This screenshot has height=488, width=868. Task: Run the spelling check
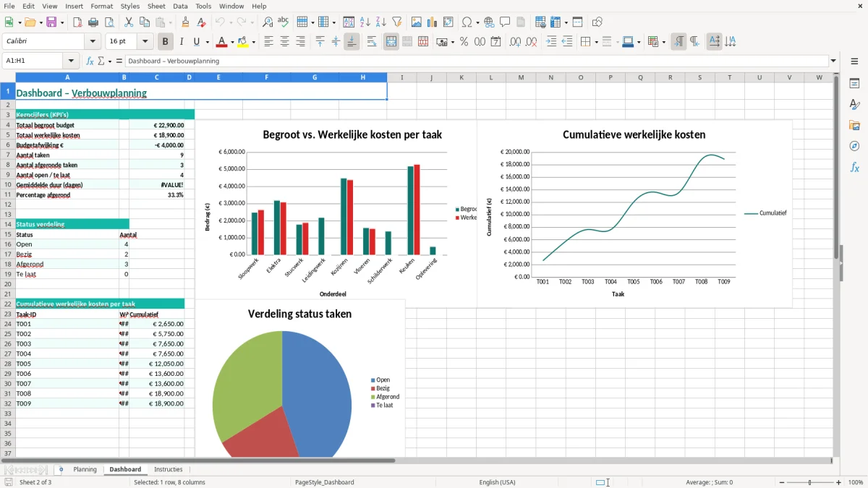pyautogui.click(x=284, y=22)
